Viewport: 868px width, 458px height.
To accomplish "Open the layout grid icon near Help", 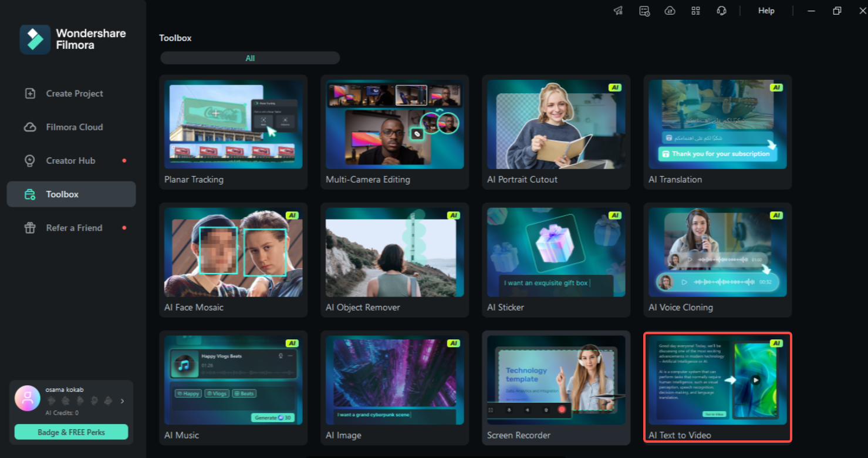I will point(695,11).
